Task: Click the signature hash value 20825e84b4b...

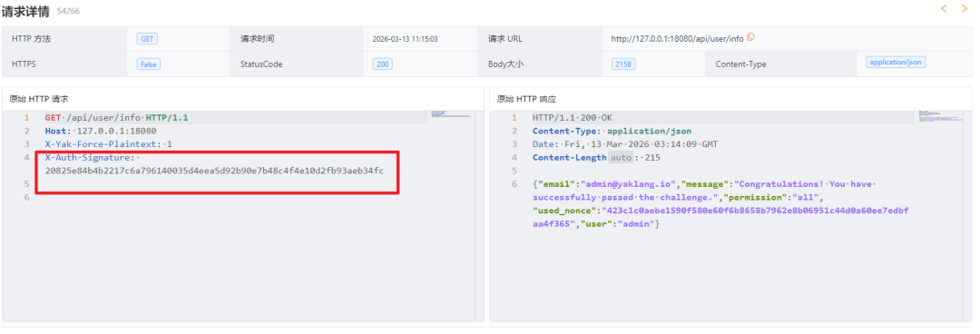Action: (x=214, y=171)
